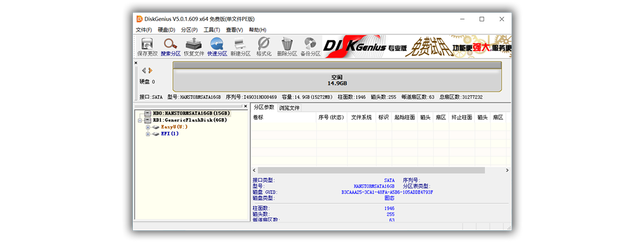644x242 pixels.
Task: Click the 分区表类型 label
Action: tap(417, 186)
